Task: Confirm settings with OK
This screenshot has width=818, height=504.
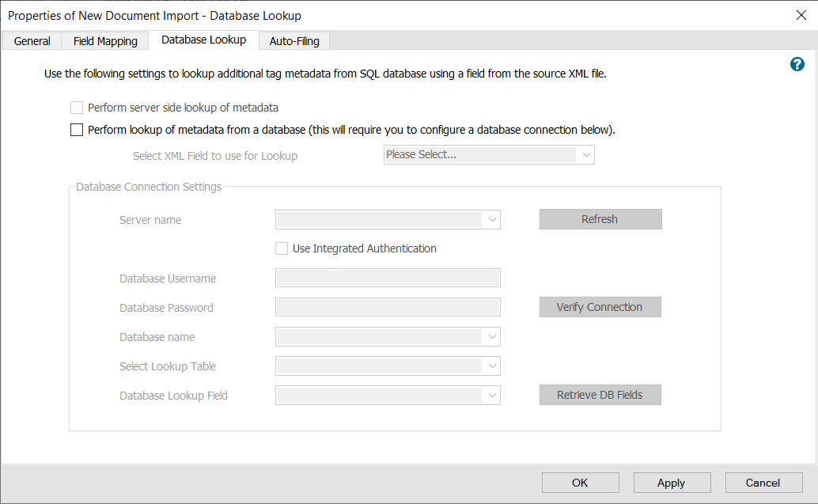Action: (580, 483)
